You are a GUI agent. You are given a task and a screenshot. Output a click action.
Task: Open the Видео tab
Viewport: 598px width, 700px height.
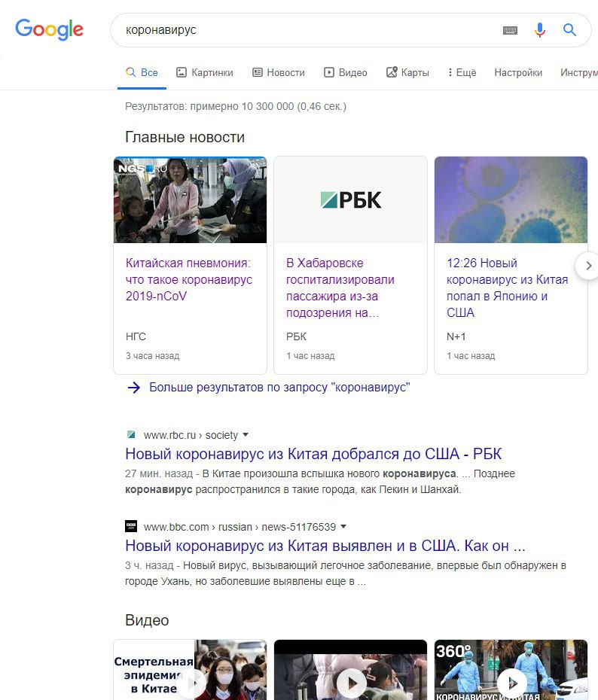(345, 72)
